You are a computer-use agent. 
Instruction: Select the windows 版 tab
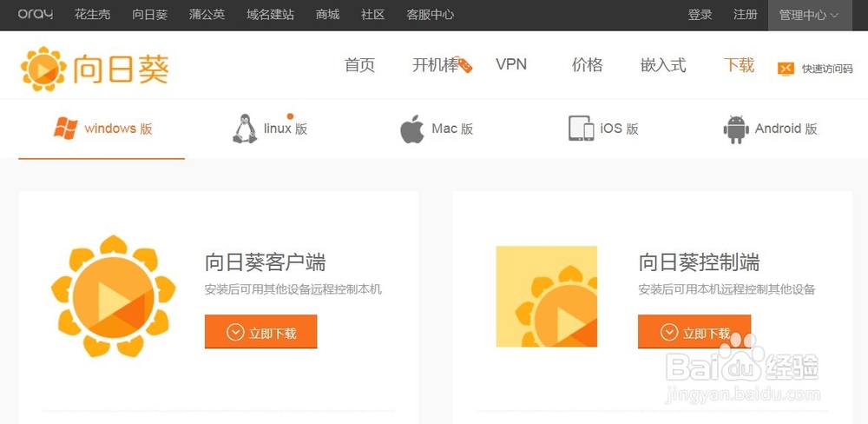tap(102, 129)
